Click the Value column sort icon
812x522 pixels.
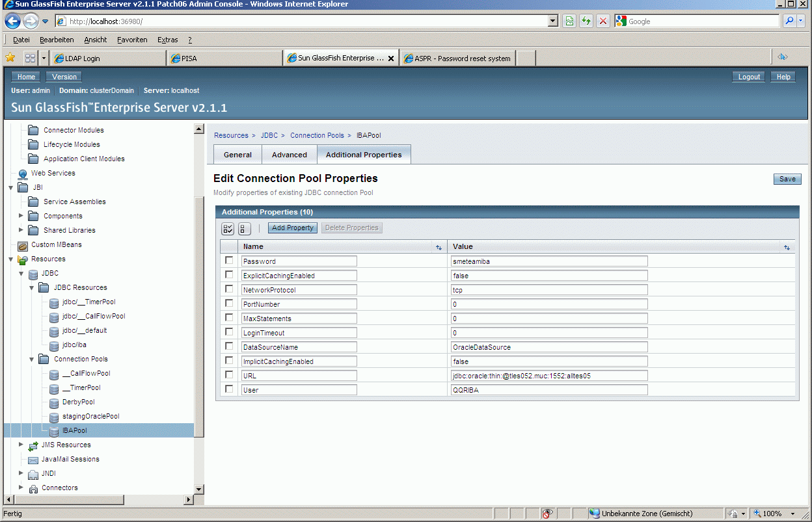(787, 248)
